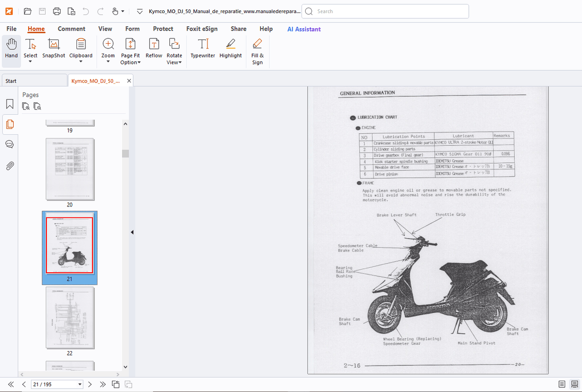Select the Highlight tool

230,48
